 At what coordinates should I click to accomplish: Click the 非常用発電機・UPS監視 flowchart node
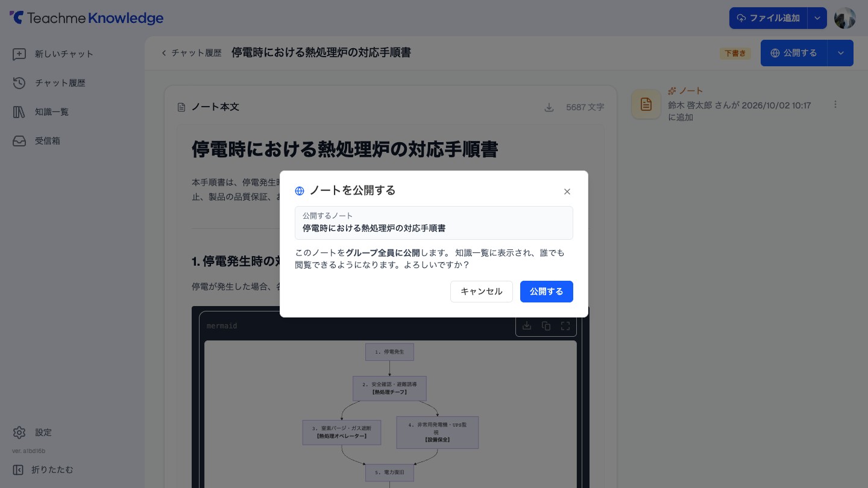click(438, 433)
